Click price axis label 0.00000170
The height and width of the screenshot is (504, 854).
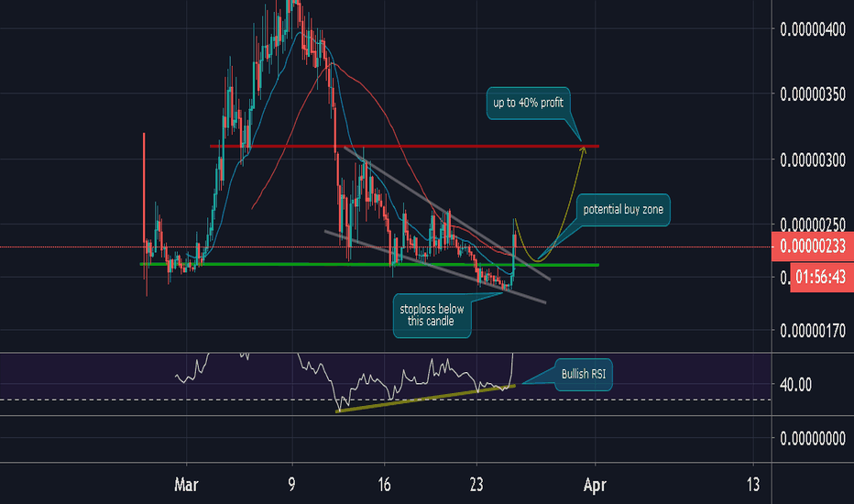pyautogui.click(x=813, y=330)
